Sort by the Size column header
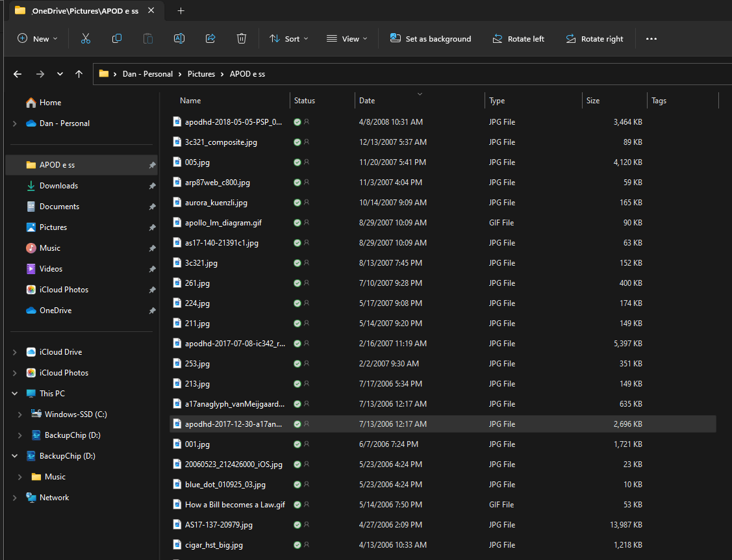The image size is (732, 560). coord(593,101)
